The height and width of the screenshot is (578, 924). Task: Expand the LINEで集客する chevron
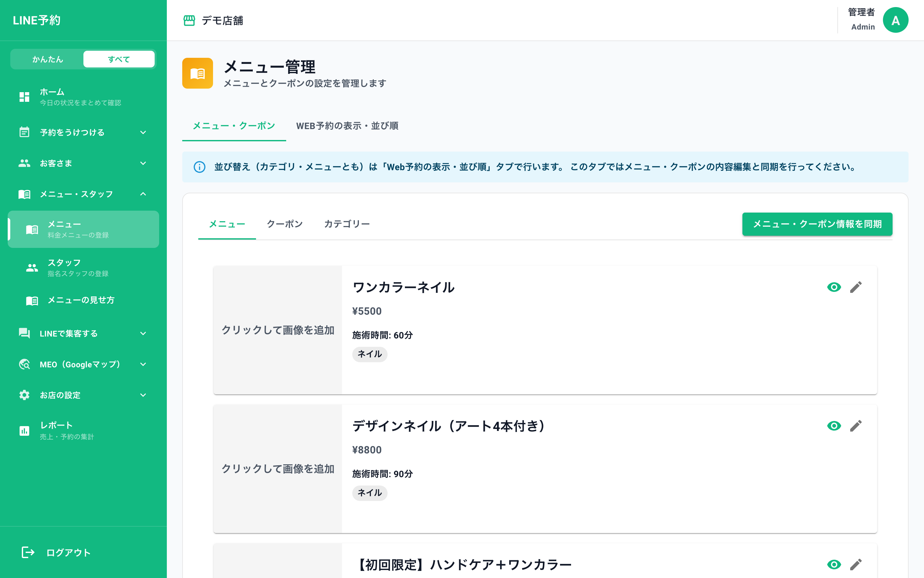coord(143,333)
